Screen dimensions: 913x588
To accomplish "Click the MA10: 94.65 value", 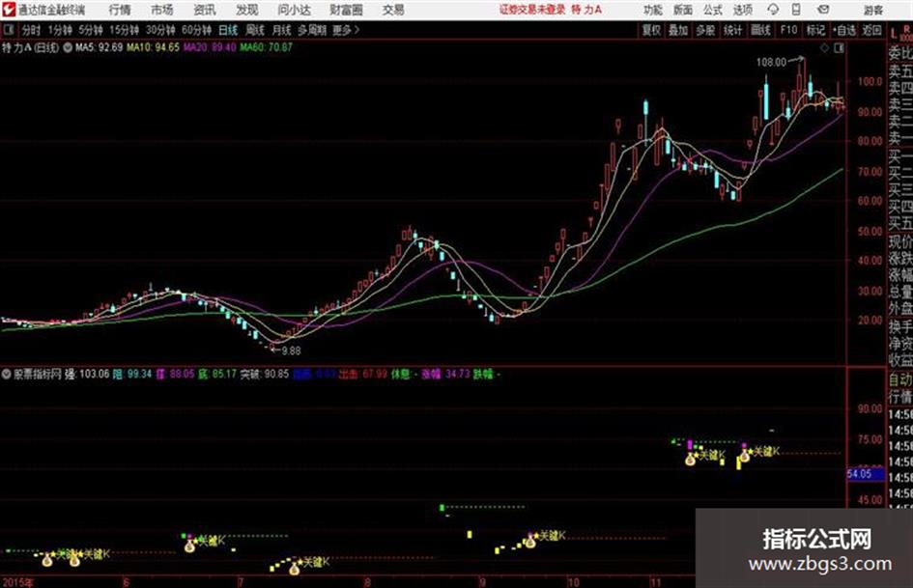I will [153, 47].
